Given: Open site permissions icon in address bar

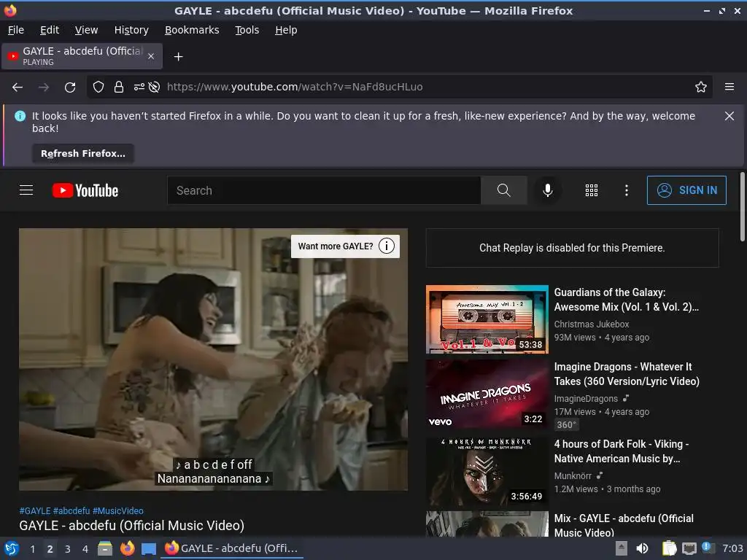Looking at the screenshot, I should [x=139, y=87].
